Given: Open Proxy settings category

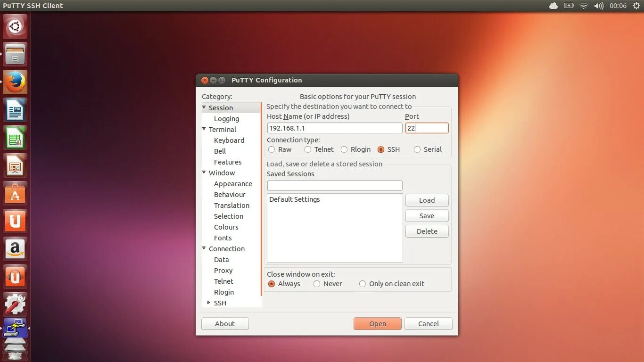Looking at the screenshot, I should pos(223,271).
